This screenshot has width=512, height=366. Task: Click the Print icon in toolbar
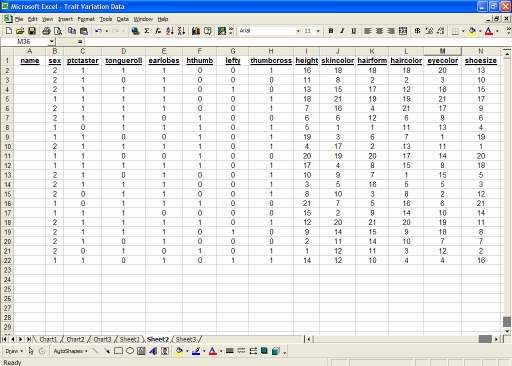pos(46,31)
